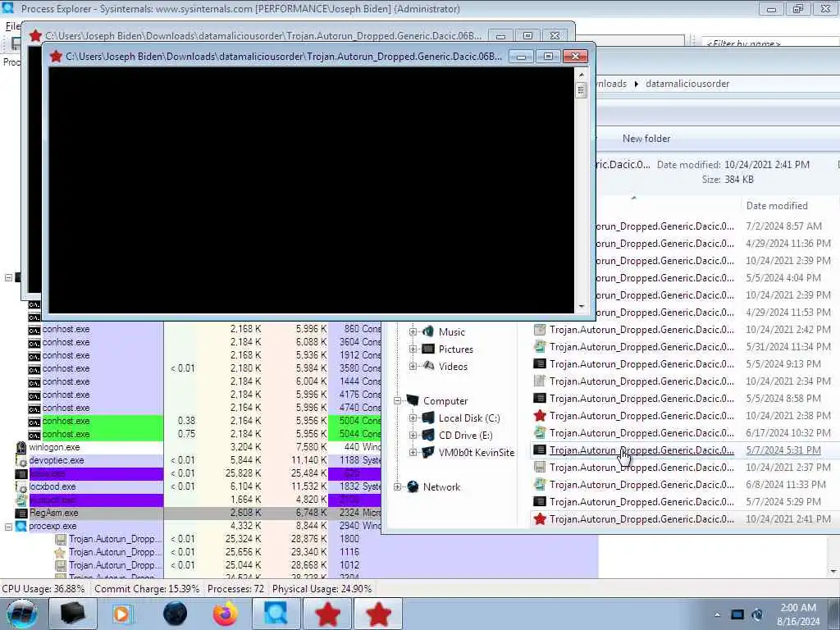
Task: Click the front console window's scroll down arrow
Action: (582, 307)
